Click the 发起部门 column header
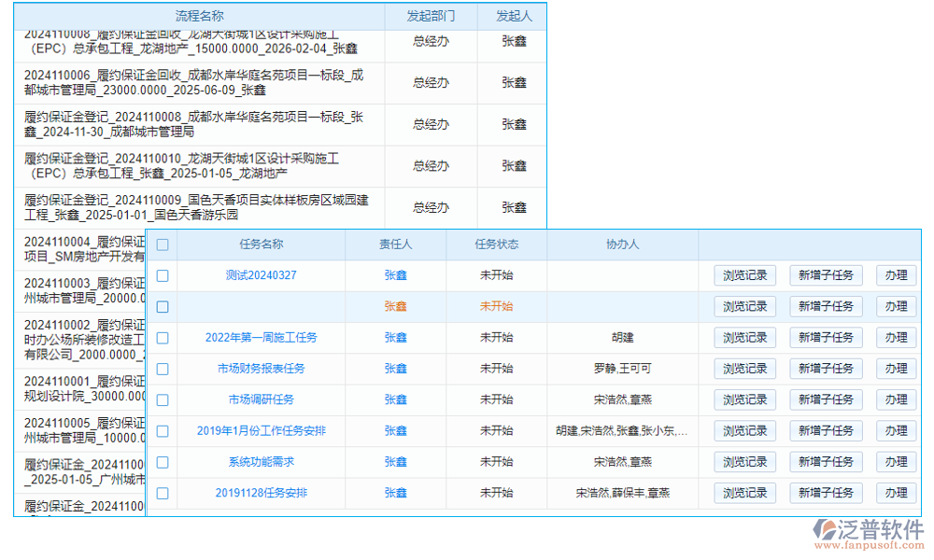Image resolution: width=934 pixels, height=560 pixels. pyautogui.click(x=431, y=15)
